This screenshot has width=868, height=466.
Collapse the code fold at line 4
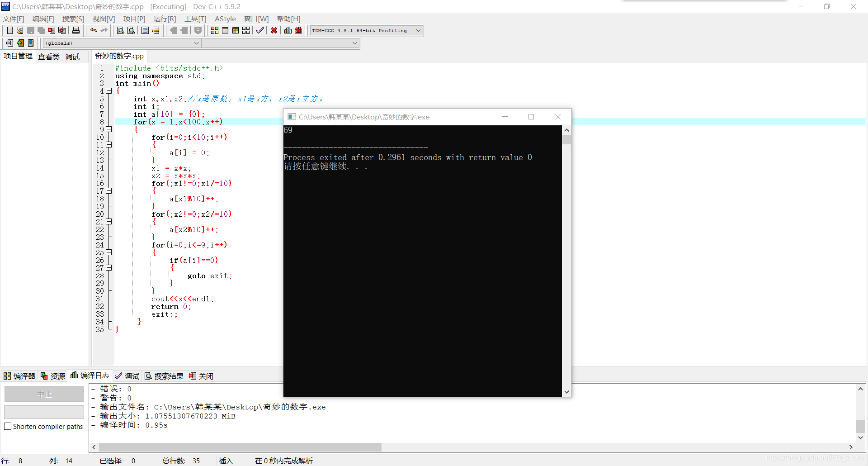point(109,91)
